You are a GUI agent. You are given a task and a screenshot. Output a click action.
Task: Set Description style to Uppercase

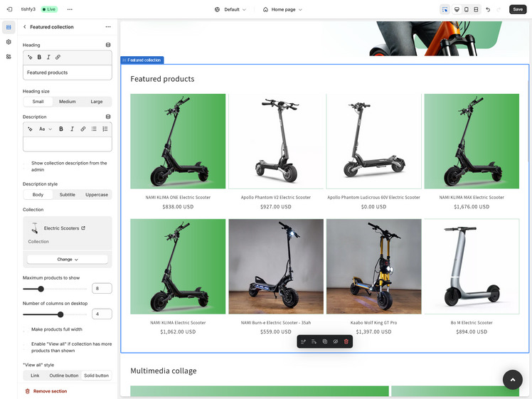click(97, 195)
